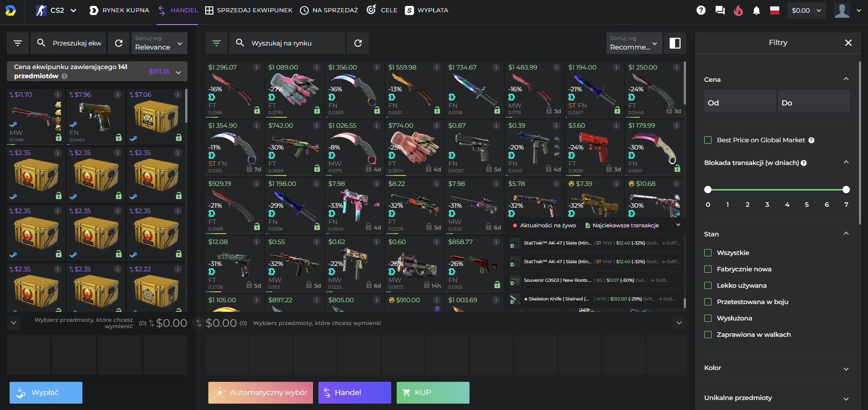Check the Fabrycznie nowa condition filter
Screen dimensions: 868x410
click(708, 269)
